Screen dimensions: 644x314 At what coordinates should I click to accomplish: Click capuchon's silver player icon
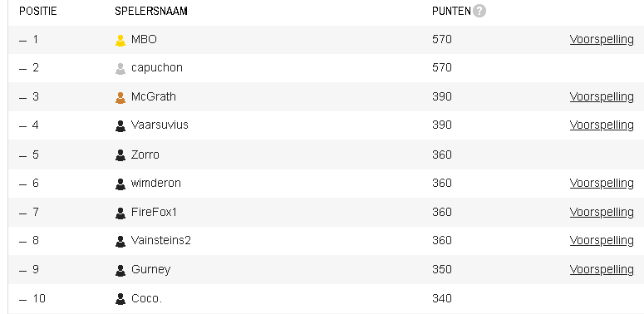coord(120,69)
